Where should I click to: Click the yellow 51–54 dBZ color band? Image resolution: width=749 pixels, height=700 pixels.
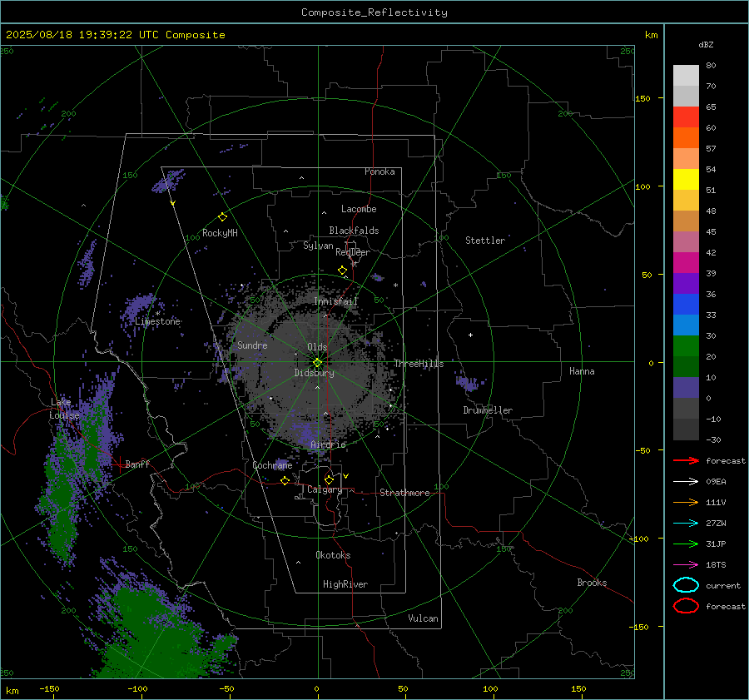coord(686,179)
